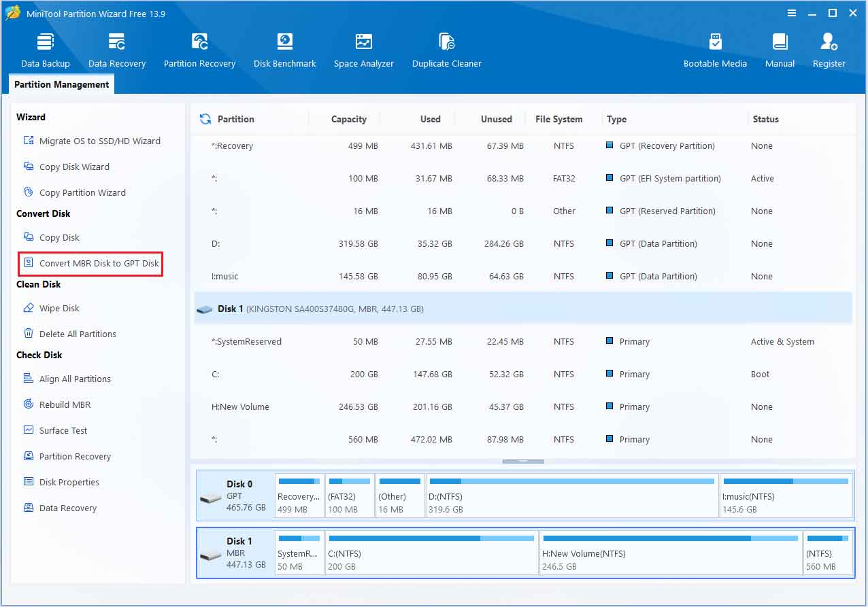Image resolution: width=868 pixels, height=607 pixels.
Task: Open the Manual
Action: [780, 50]
